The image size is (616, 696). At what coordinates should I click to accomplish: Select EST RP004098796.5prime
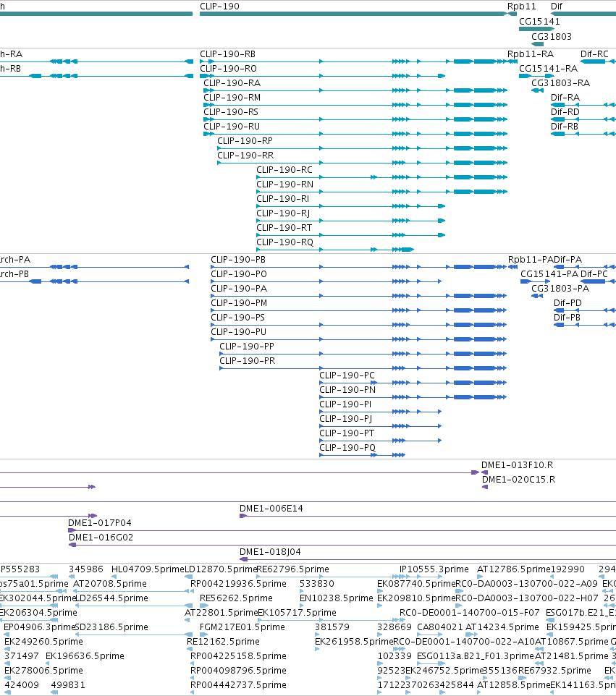pos(238,670)
